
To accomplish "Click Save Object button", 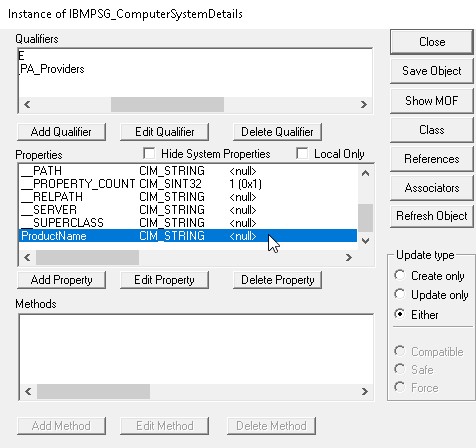I will point(432,71).
